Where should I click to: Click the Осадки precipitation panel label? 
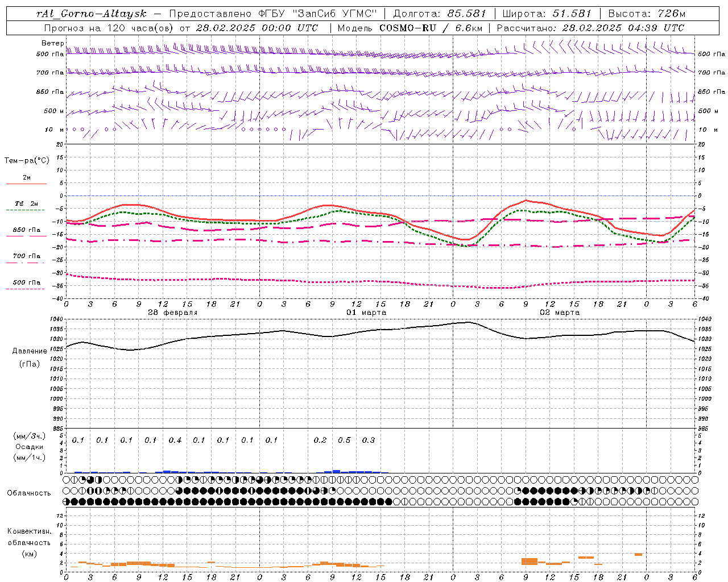coord(30,447)
